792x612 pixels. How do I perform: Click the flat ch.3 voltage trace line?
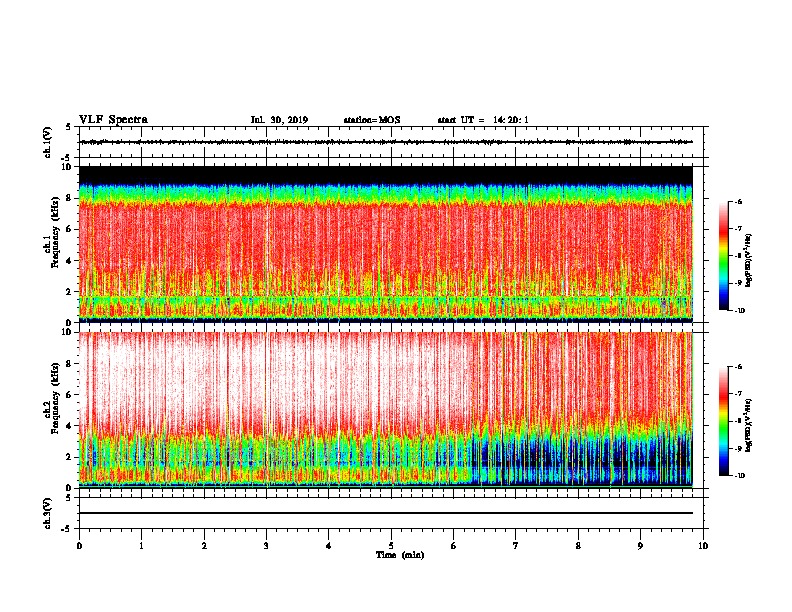[386, 513]
